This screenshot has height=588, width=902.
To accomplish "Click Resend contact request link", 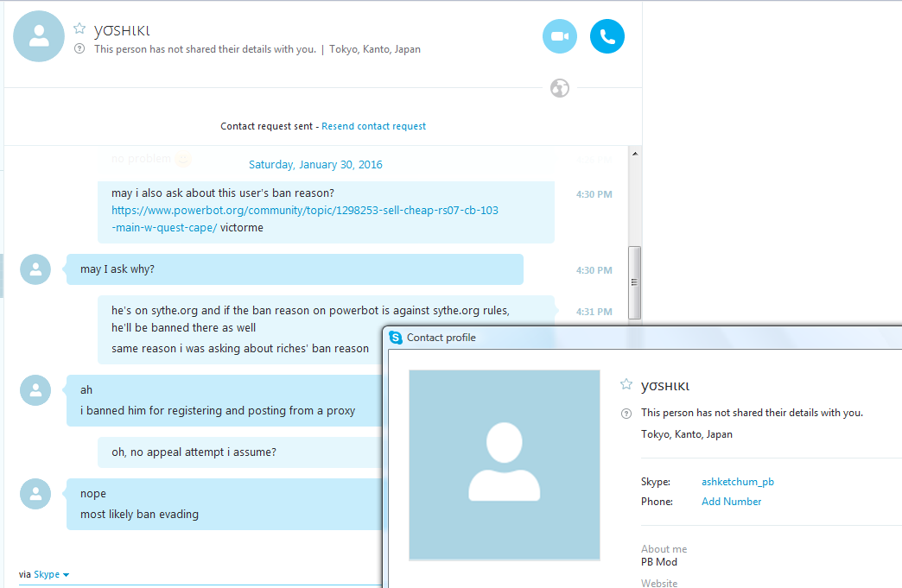I will (373, 126).
